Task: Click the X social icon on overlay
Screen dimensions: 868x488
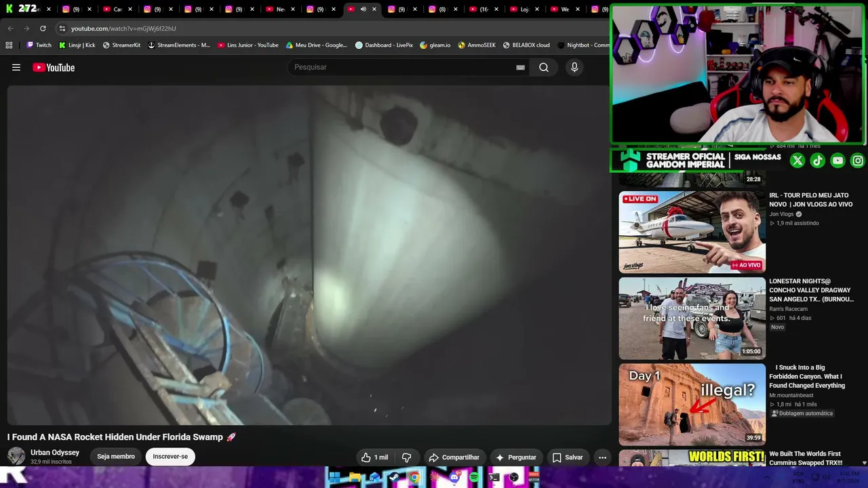Action: pos(797,161)
